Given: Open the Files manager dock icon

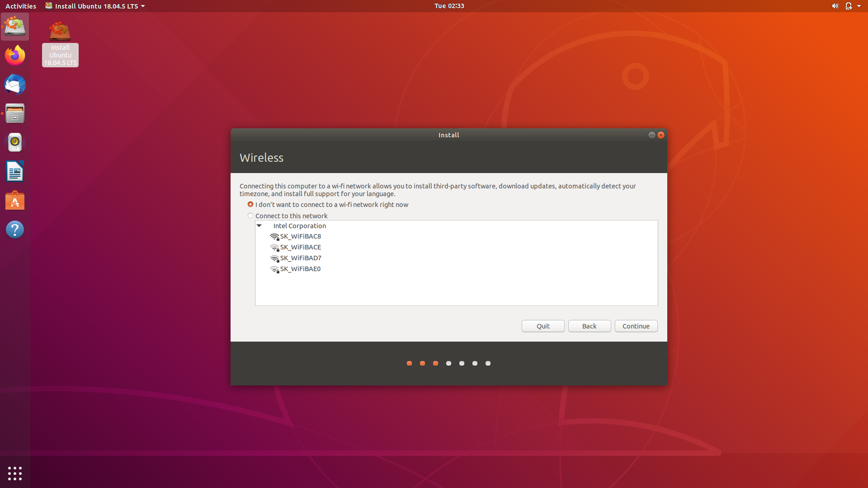Looking at the screenshot, I should (x=15, y=113).
